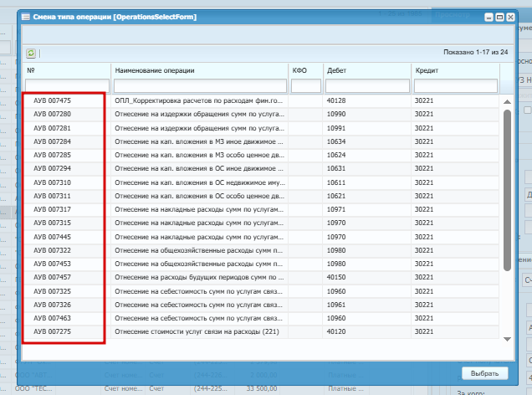Select row АУВ 007294
Screen dimensions: 532x395
[261, 169]
